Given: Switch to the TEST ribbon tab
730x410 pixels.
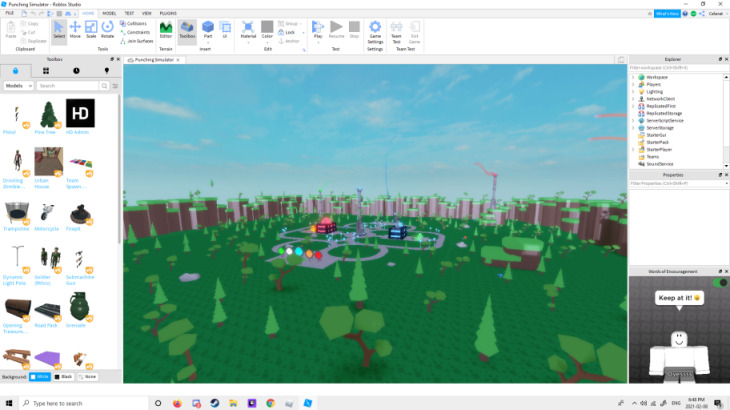Looking at the screenshot, I should [129, 13].
